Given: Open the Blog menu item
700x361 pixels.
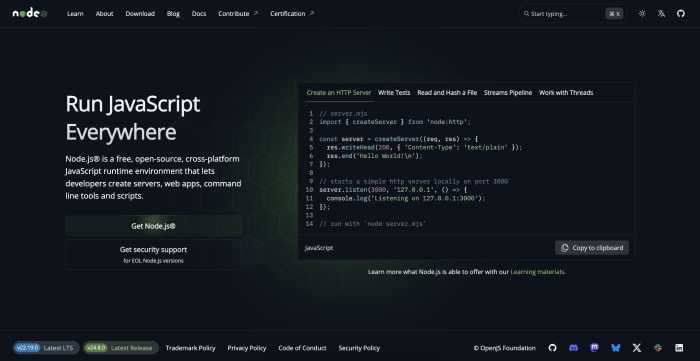Looking at the screenshot, I should 173,14.
